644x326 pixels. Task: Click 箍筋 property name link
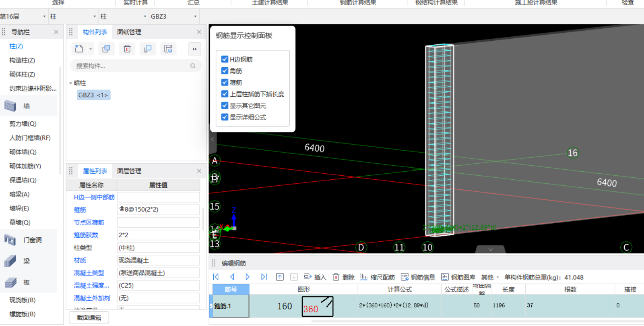point(80,210)
